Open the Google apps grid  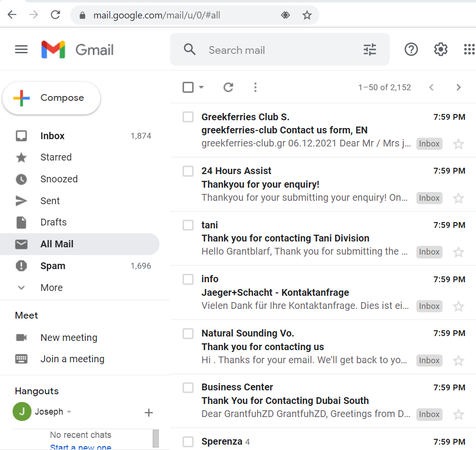(x=469, y=49)
